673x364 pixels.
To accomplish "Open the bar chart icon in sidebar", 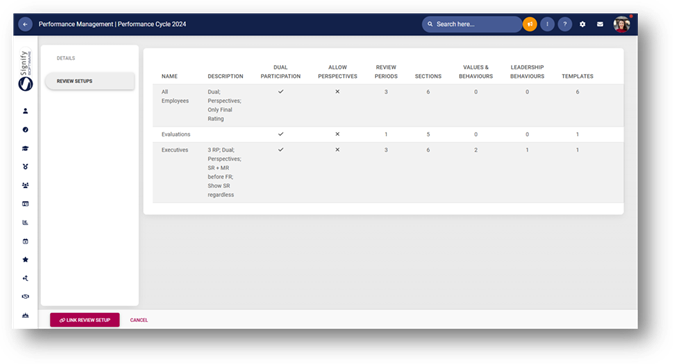I will 25,222.
